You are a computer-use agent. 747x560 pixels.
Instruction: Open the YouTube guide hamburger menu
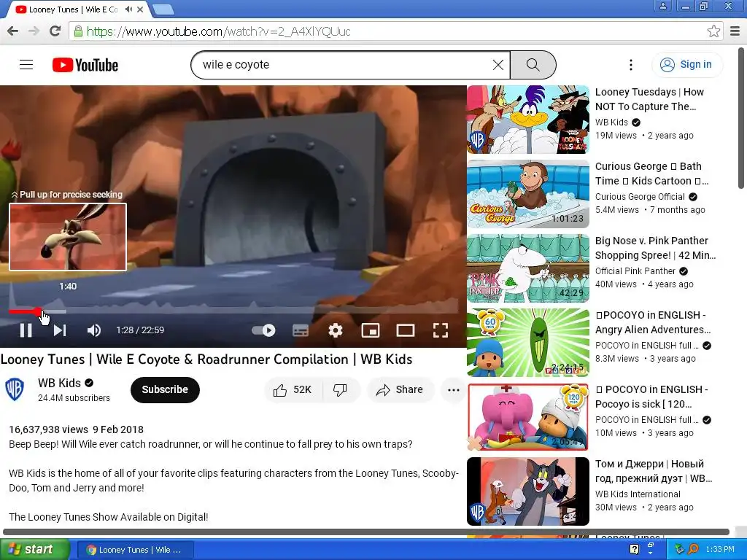coord(26,64)
